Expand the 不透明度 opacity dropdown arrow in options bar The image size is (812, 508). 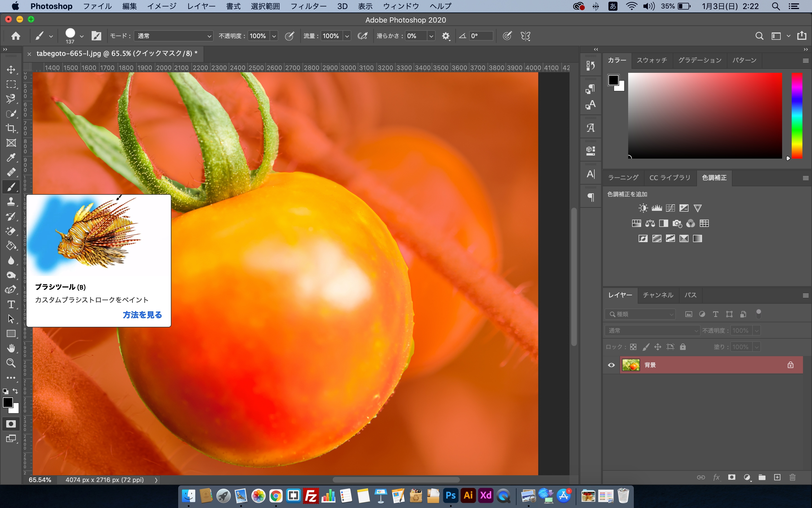274,36
